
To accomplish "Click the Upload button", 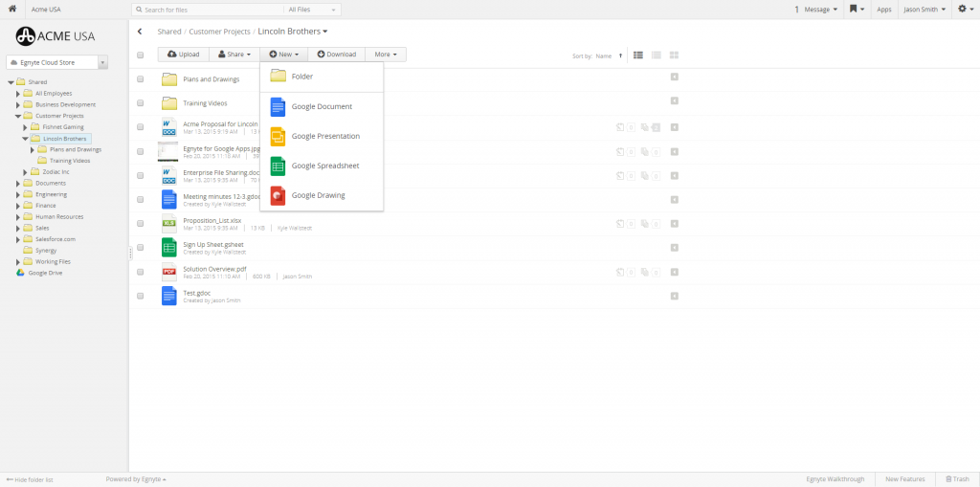I will click(x=183, y=55).
